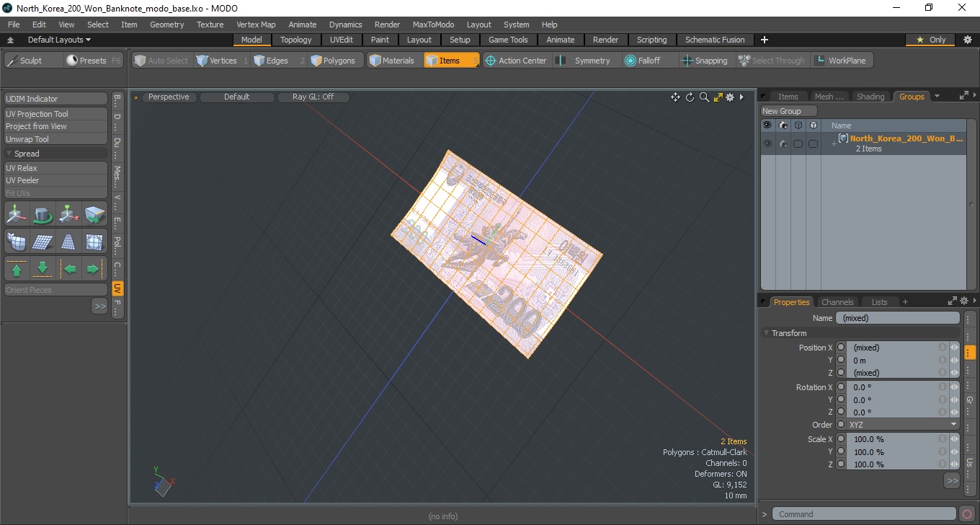Click the Falloff button
980x525 pixels.
pos(649,61)
